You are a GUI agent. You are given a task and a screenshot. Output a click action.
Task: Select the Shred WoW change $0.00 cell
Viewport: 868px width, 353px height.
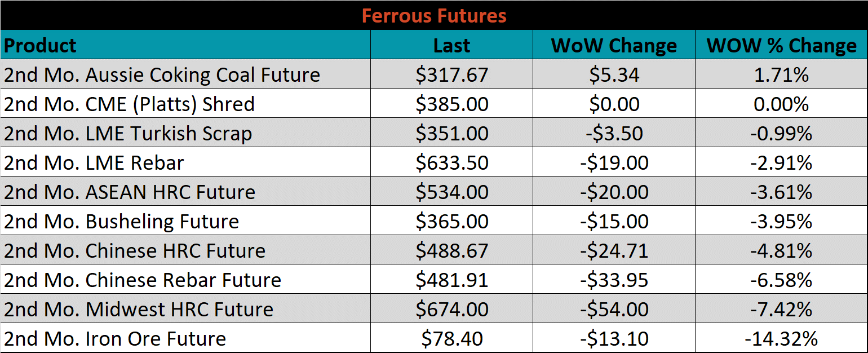[614, 104]
